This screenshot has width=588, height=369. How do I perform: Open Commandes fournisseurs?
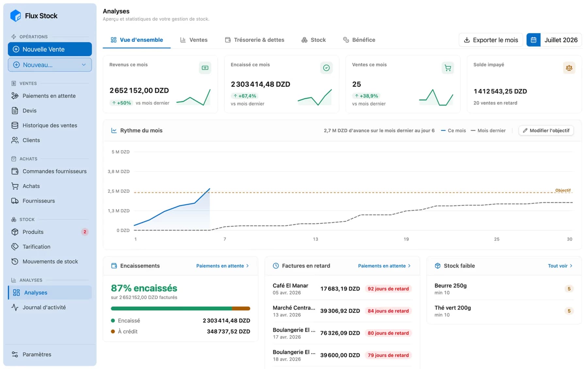click(50, 171)
